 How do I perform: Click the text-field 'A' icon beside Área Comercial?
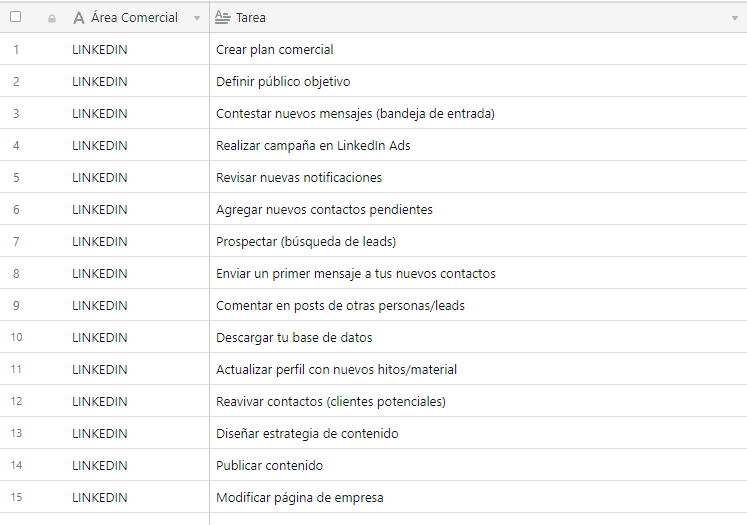79,18
